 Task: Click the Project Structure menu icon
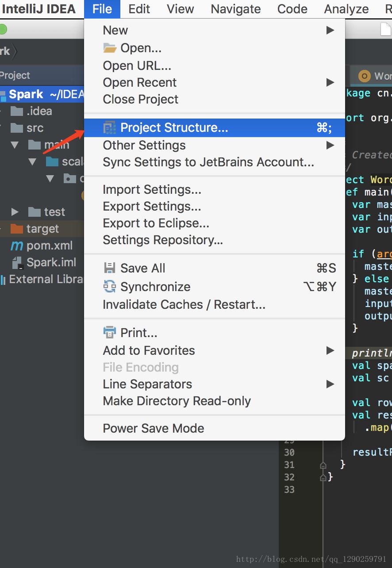point(109,128)
